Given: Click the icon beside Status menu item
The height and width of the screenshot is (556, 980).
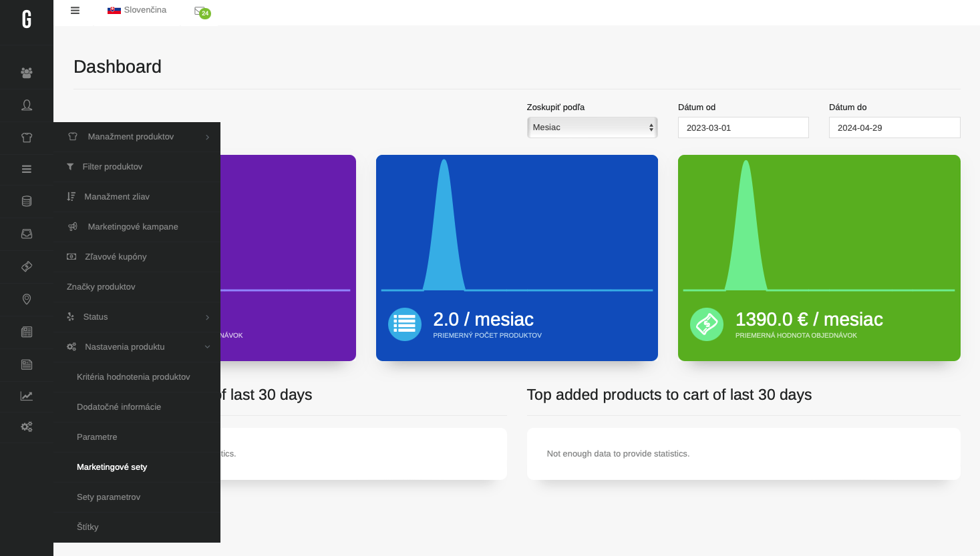Looking at the screenshot, I should 71,317.
